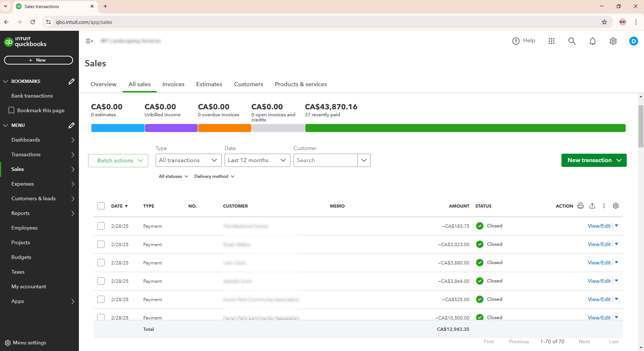Click the green recently paid bar segment
The height and width of the screenshot is (351, 644).
465,128
